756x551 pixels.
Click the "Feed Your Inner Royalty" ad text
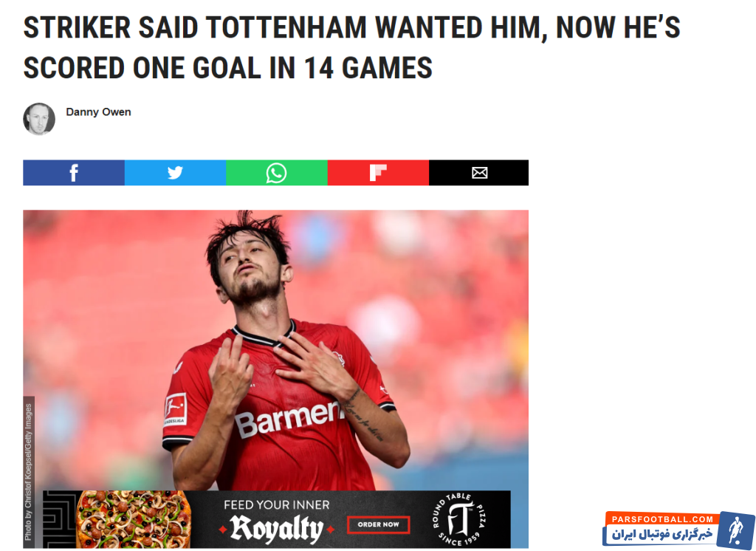277,521
